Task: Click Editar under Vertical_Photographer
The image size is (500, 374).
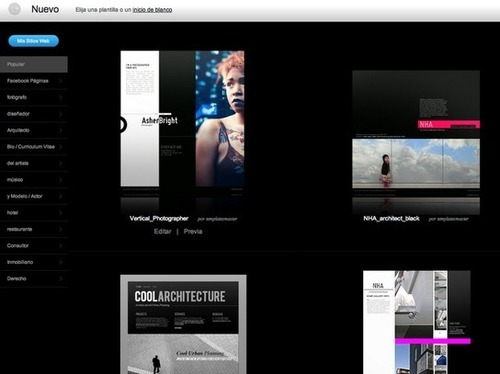Action: pos(163,231)
